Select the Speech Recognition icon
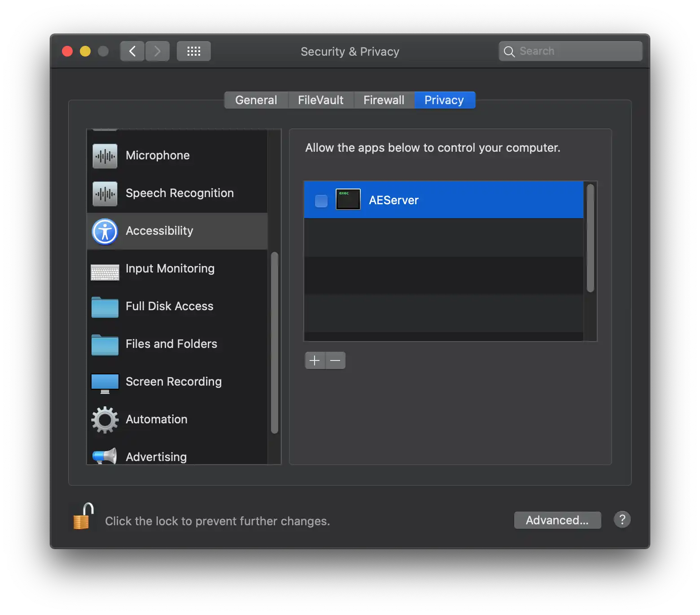Screen dimensions: 700x615 click(104, 193)
